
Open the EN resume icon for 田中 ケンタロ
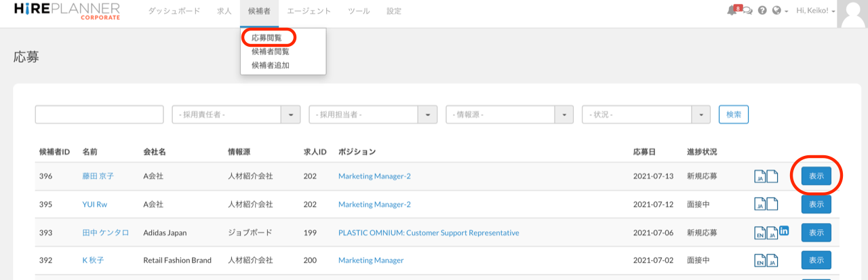[x=760, y=233]
